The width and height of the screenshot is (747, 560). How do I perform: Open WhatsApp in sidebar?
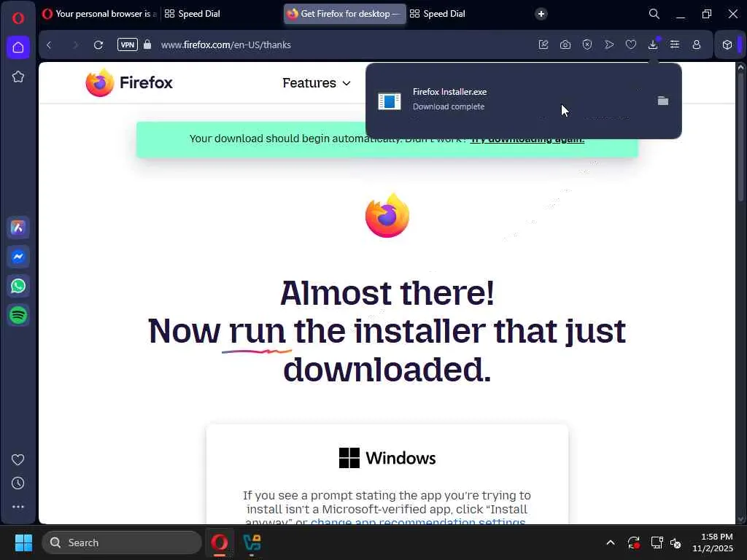click(x=18, y=286)
